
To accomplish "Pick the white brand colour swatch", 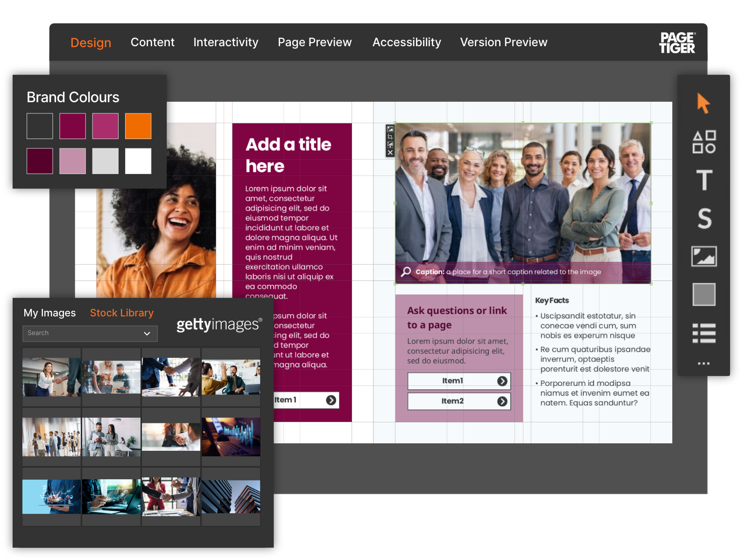I will tap(138, 161).
